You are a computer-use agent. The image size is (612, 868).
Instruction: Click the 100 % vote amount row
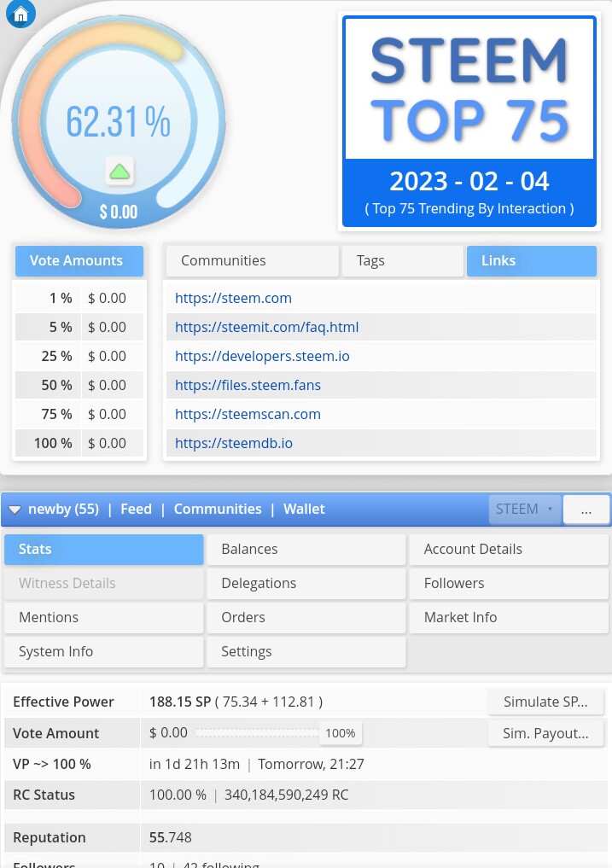(x=79, y=444)
